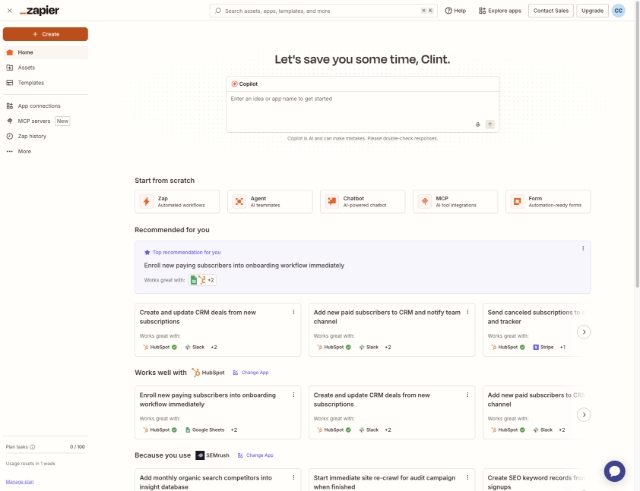Image resolution: width=640 pixels, height=491 pixels.
Task: Click the MCP servers icon
Action: 10,121
